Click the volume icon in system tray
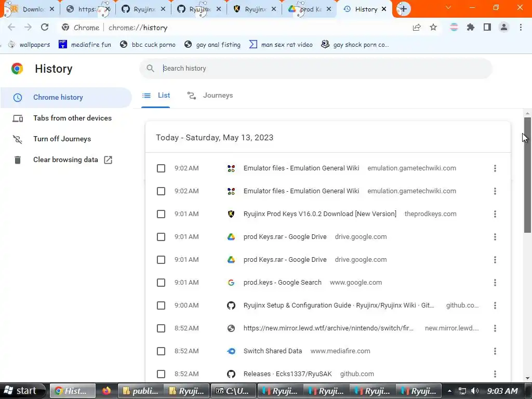 pyautogui.click(x=475, y=391)
